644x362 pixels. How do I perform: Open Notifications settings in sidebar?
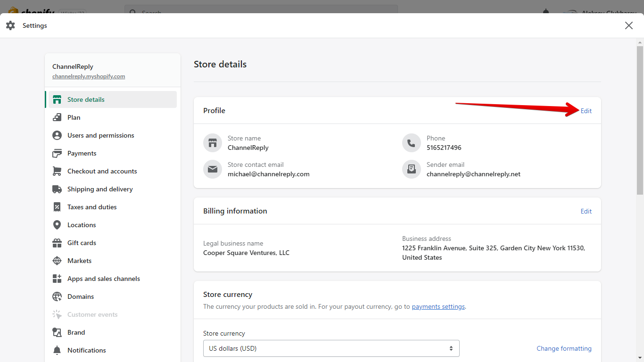pyautogui.click(x=113, y=350)
